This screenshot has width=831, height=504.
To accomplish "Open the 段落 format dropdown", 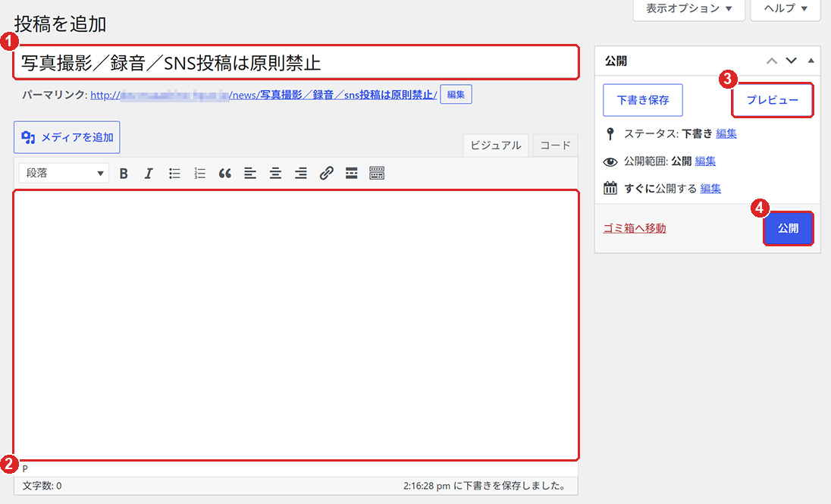I will 64,174.
